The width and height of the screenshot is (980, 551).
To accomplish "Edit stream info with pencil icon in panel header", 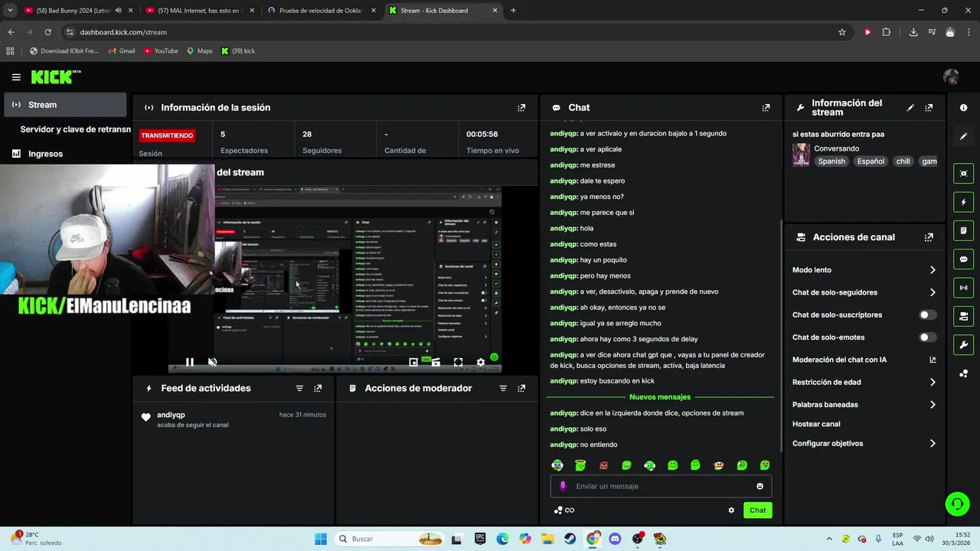I will pos(910,108).
